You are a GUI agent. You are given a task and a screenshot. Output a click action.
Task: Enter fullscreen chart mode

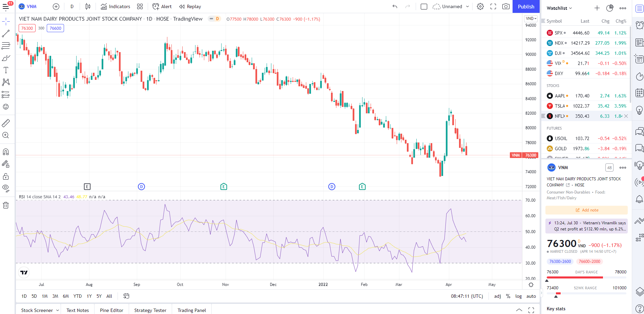pos(493,6)
